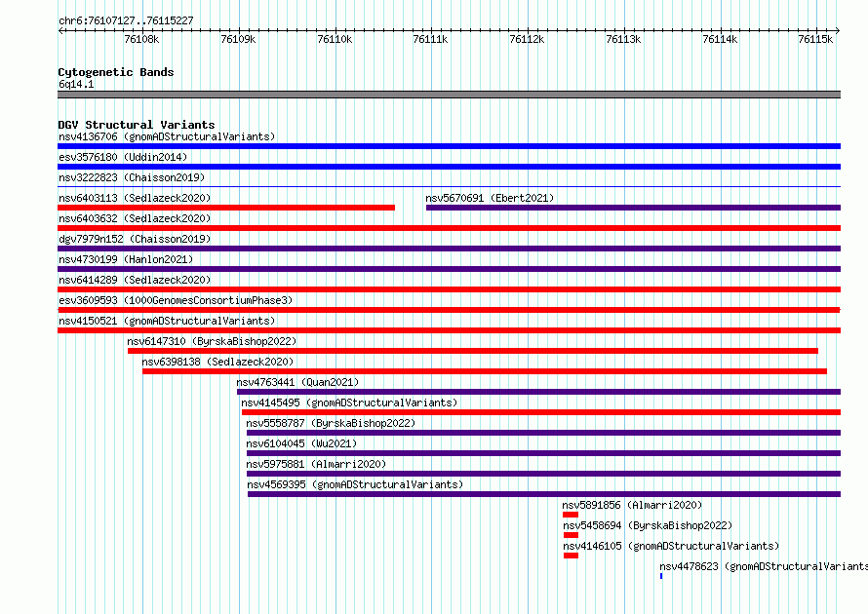Click the purple bar under nsv6104045

coord(543,453)
